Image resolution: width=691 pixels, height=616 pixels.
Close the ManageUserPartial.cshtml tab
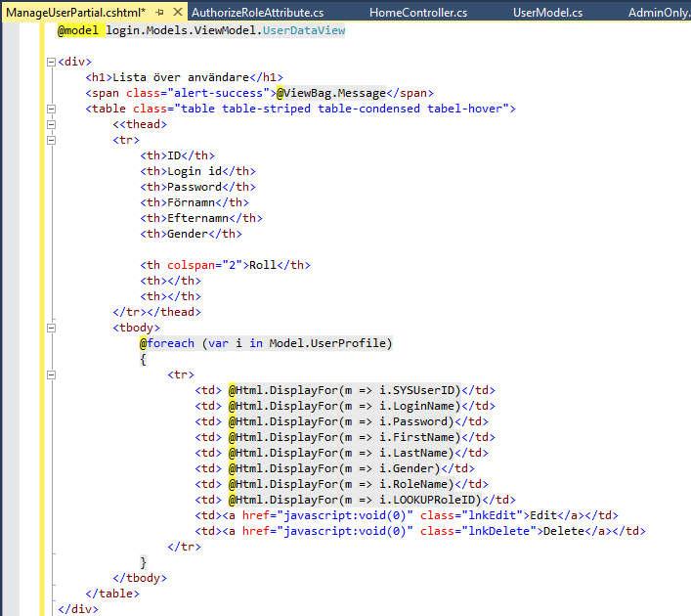point(178,12)
